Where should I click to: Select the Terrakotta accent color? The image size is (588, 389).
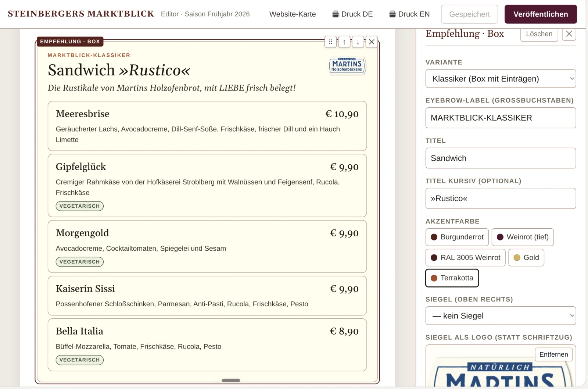coord(452,278)
